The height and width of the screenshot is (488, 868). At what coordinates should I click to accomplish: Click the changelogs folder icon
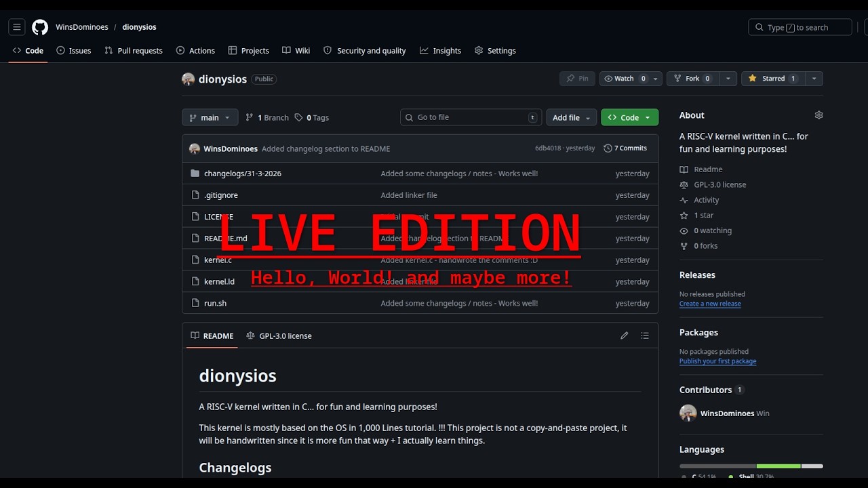(x=195, y=174)
